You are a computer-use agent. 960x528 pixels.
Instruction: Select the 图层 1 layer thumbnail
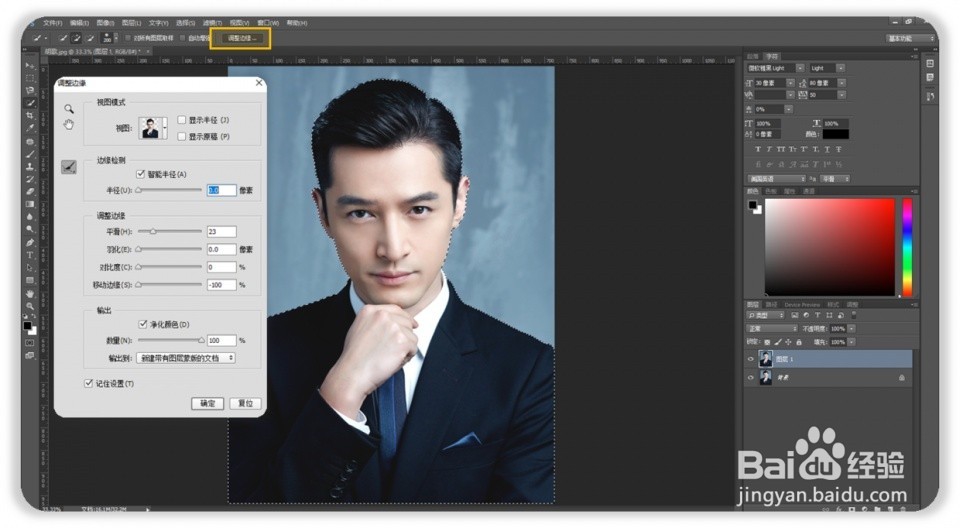click(766, 359)
